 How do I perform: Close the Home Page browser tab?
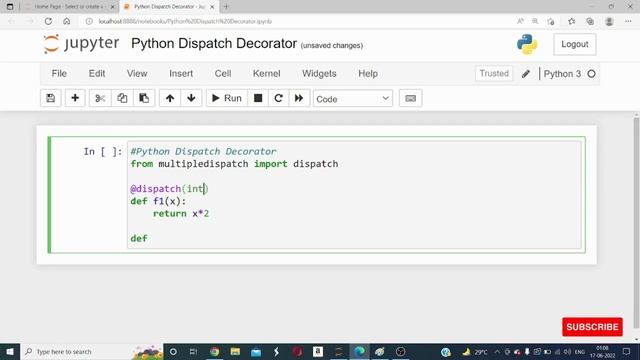tap(113, 7)
